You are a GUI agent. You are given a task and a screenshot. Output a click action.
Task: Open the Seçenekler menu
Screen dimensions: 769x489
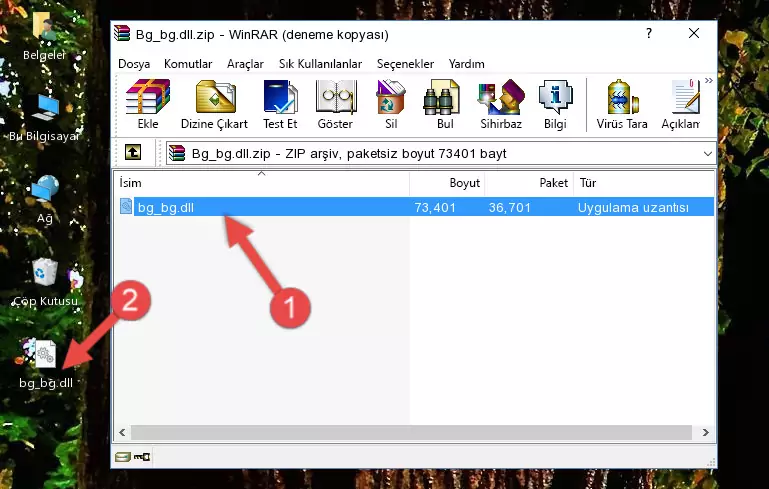coord(405,64)
